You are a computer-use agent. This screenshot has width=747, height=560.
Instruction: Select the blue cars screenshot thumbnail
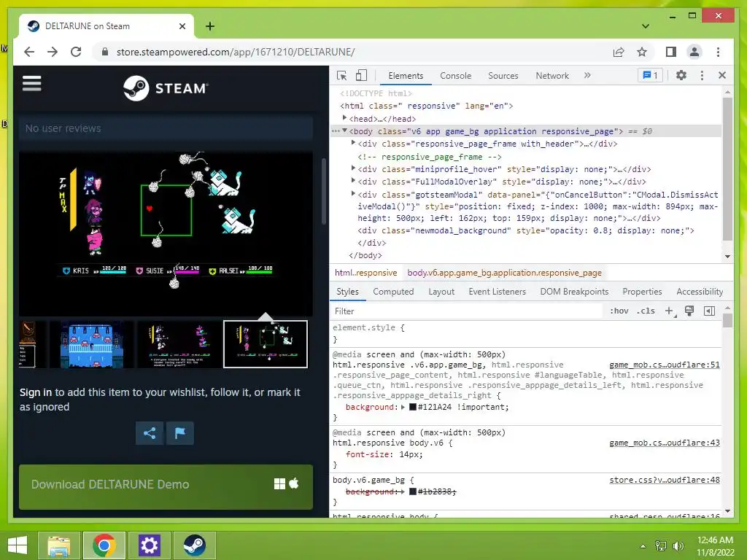92,344
